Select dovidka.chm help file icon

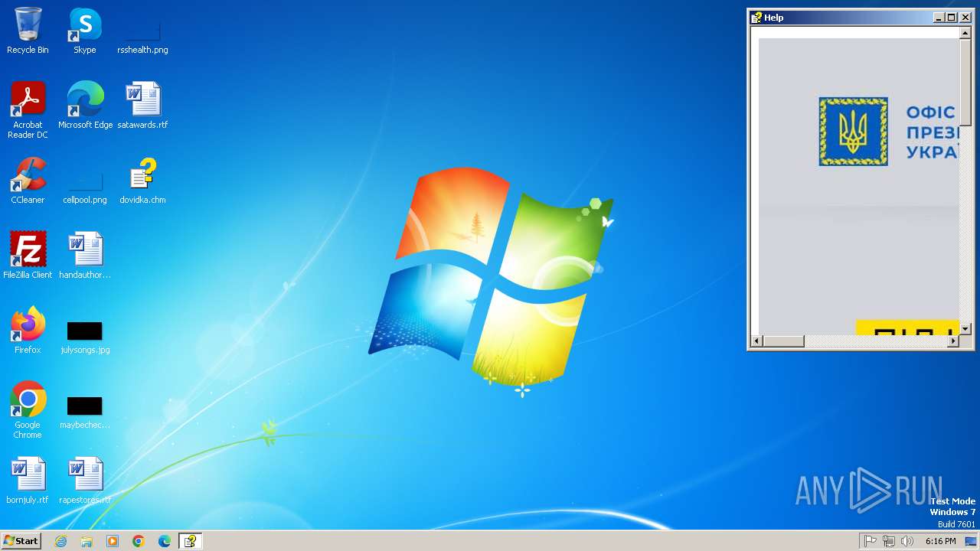coord(142,180)
